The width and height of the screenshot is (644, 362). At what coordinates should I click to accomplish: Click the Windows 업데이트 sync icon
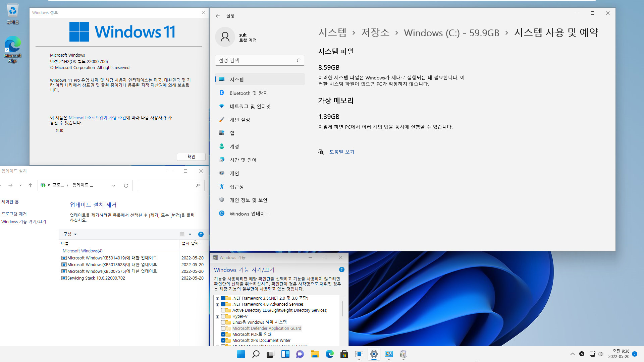tap(222, 213)
